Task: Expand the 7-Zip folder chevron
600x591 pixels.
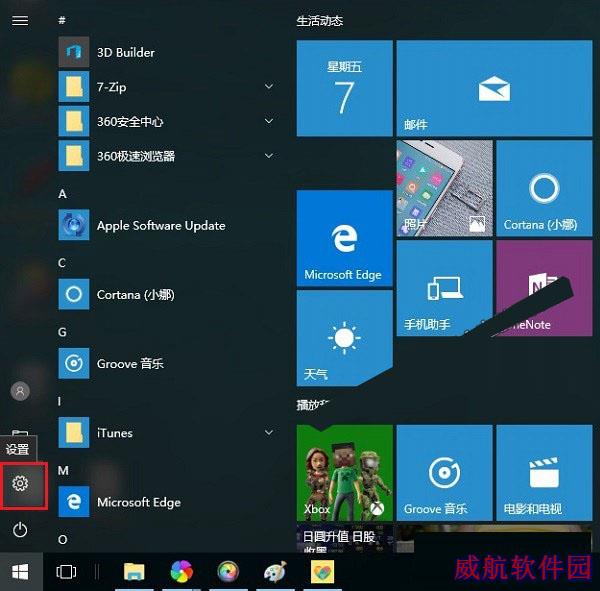Action: pos(269,87)
